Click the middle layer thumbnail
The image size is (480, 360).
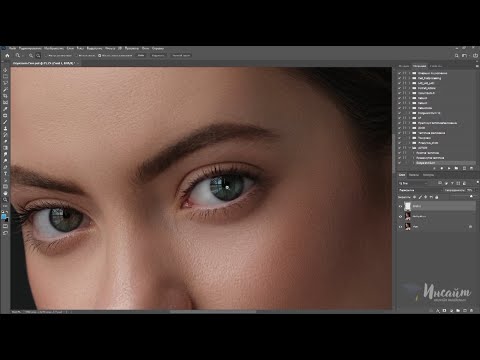pyautogui.click(x=408, y=216)
